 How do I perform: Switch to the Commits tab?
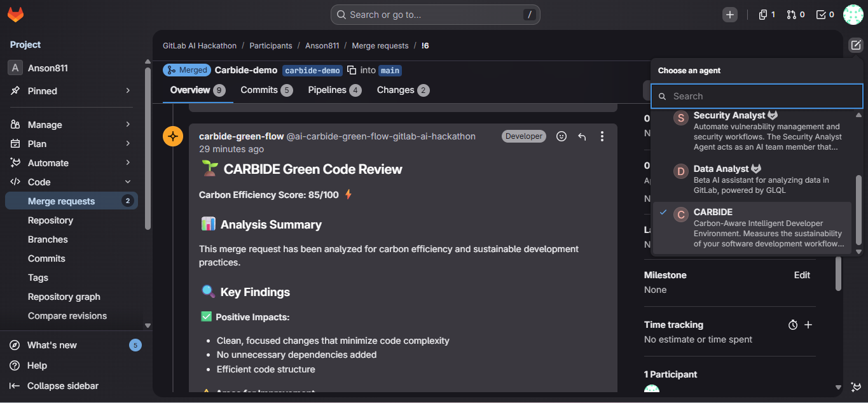coord(266,90)
